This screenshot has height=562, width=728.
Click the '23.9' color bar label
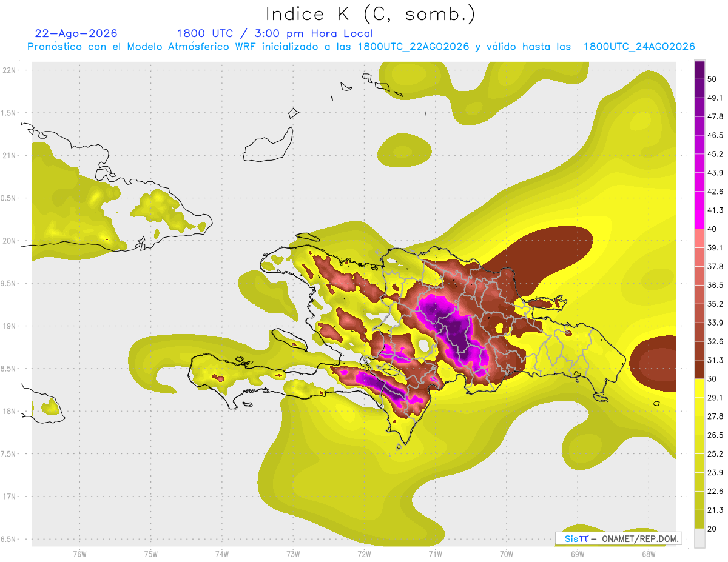point(715,473)
